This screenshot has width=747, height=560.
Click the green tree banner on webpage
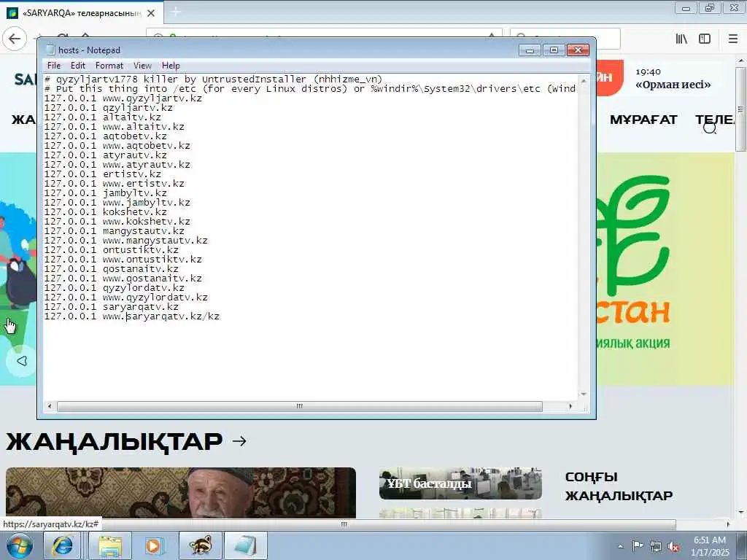[x=665, y=269]
